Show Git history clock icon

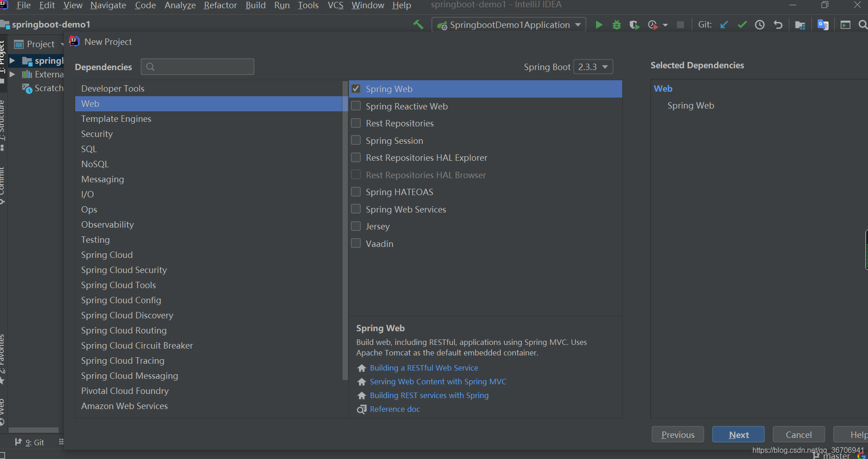[x=760, y=25]
